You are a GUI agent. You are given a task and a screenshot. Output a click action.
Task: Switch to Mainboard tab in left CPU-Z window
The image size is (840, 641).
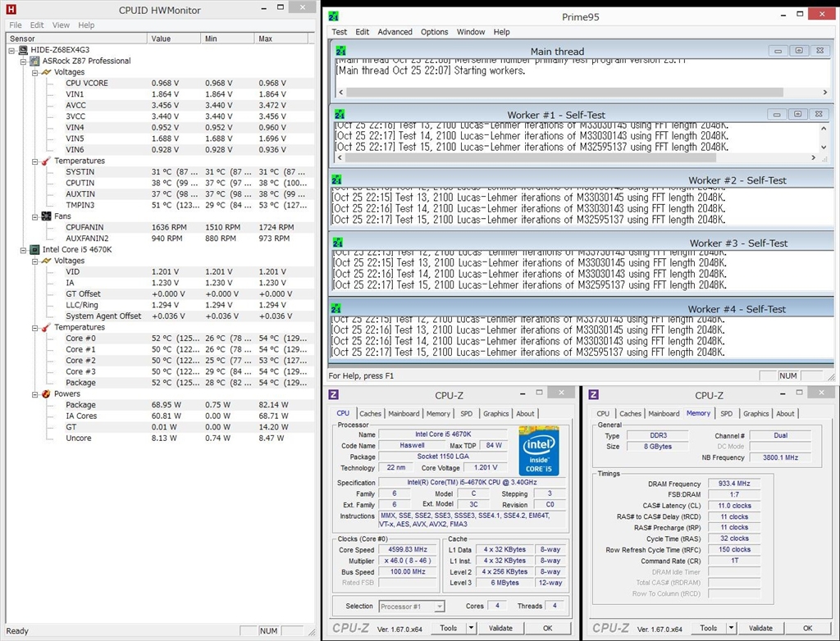pos(403,414)
